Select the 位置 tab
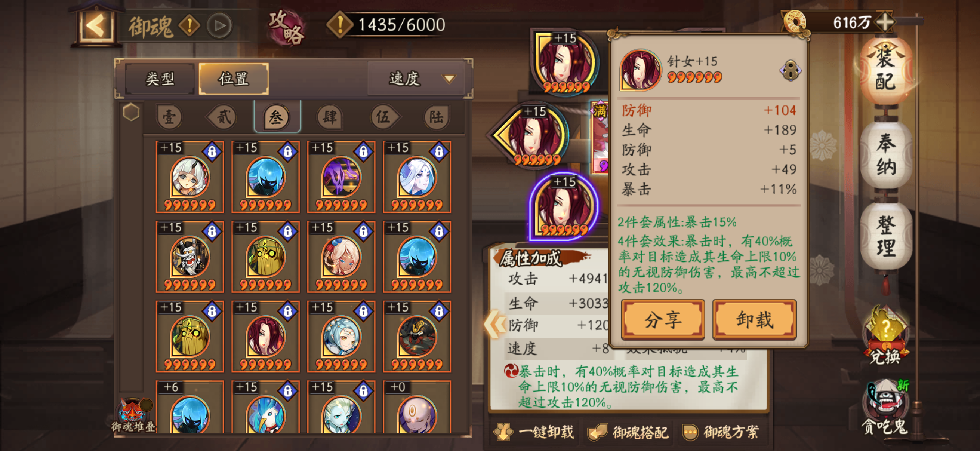980x451 pixels. 234,79
